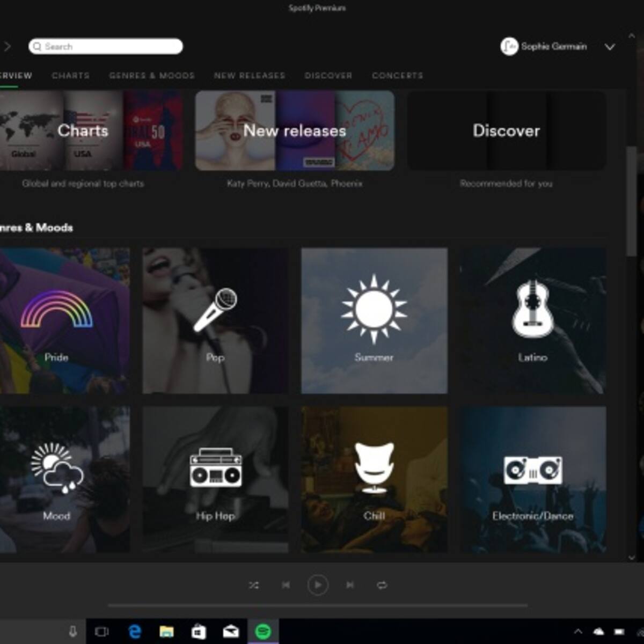Open the Discover banner card
644x644 pixels.
[x=507, y=130]
